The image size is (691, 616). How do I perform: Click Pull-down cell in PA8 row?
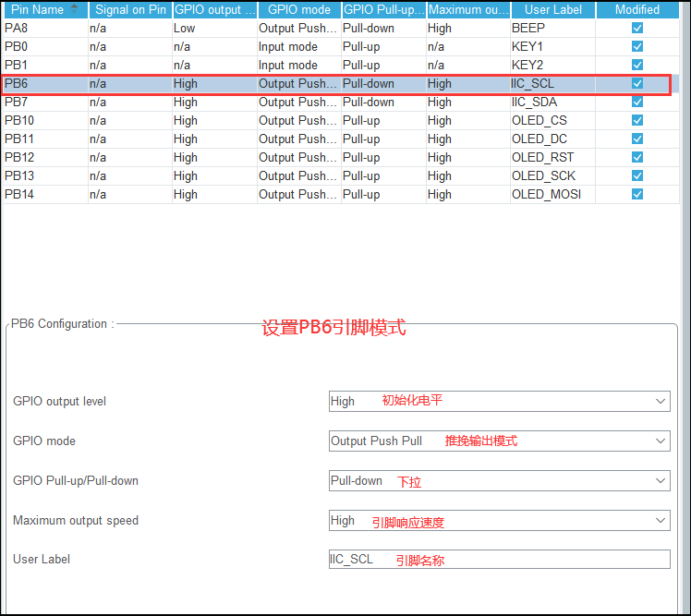(x=383, y=29)
